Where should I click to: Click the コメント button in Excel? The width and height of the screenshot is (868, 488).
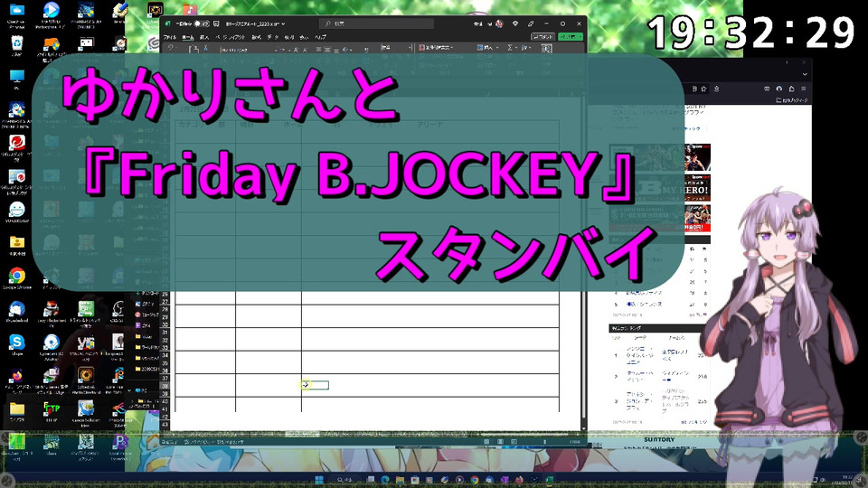click(x=542, y=36)
